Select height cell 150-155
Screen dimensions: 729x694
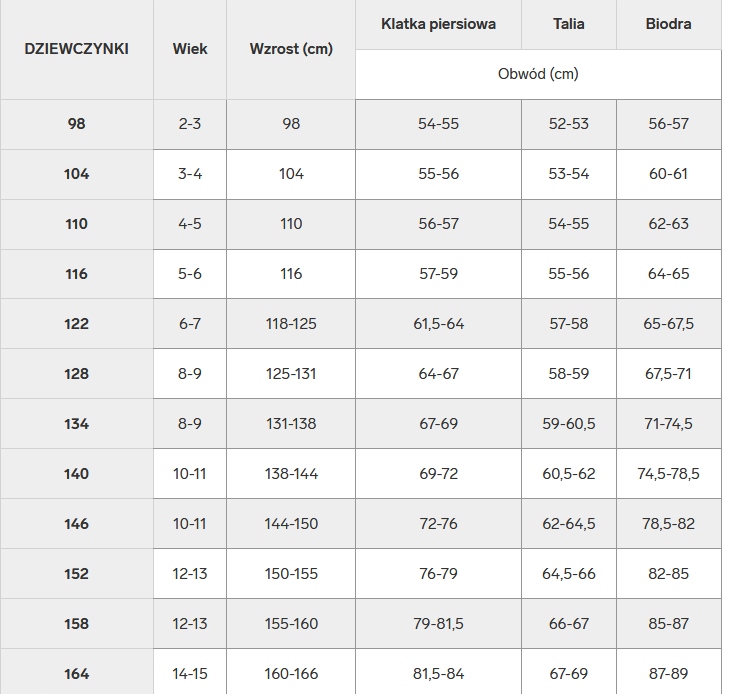[x=291, y=574]
